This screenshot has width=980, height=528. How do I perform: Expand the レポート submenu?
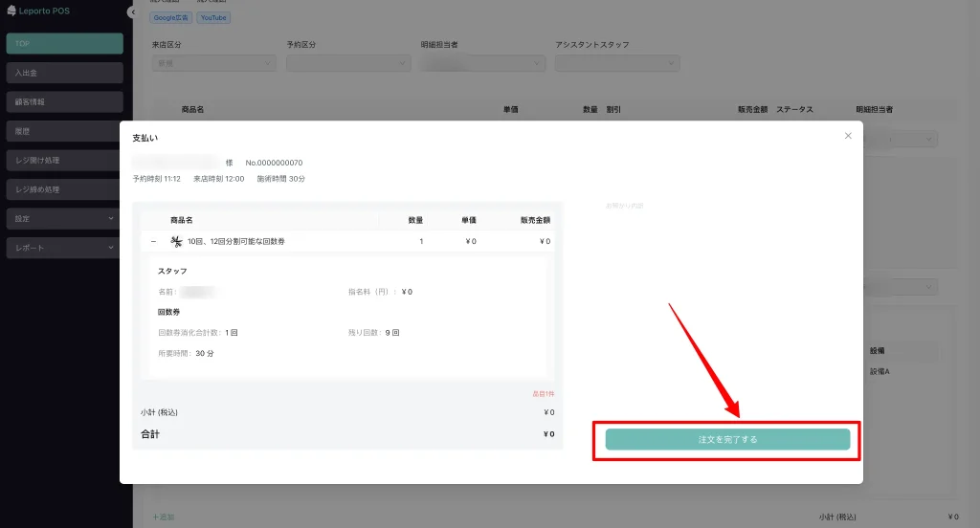(64, 248)
